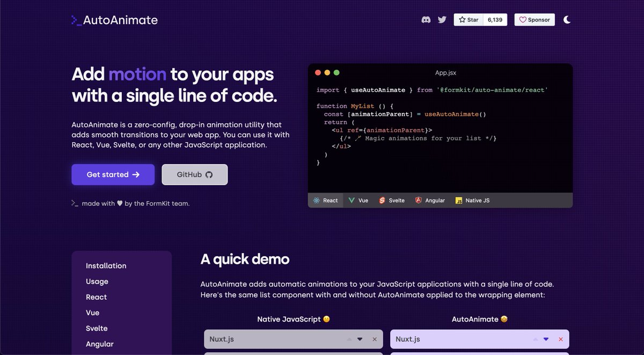Screen dimensions: 644x355
Task: Switch to the Svelte code tab
Action: pyautogui.click(x=391, y=200)
